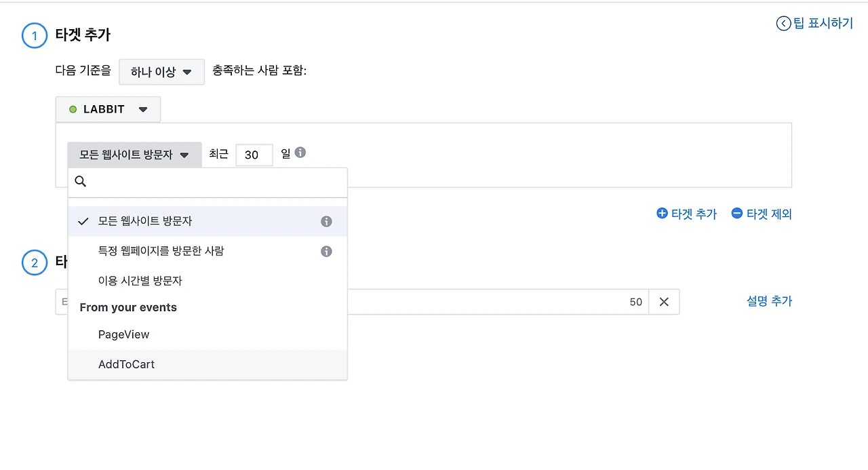Click the 설명 추가 link

769,301
